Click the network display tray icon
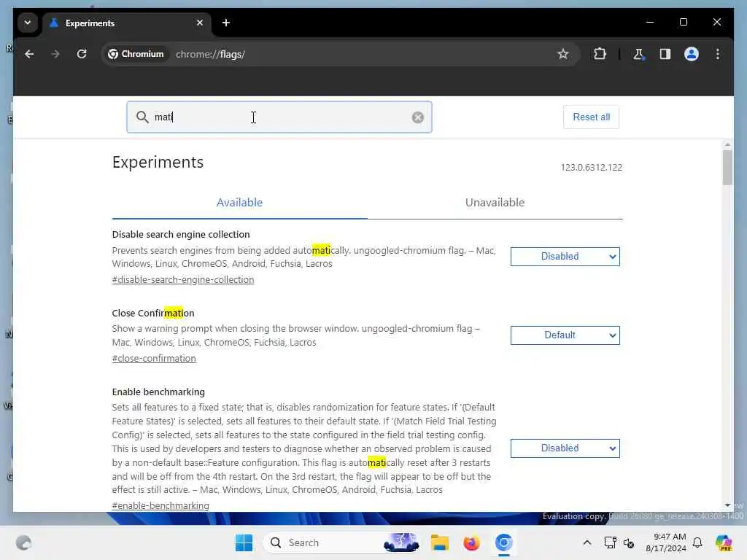Screen dimensions: 747x560 point(610,542)
